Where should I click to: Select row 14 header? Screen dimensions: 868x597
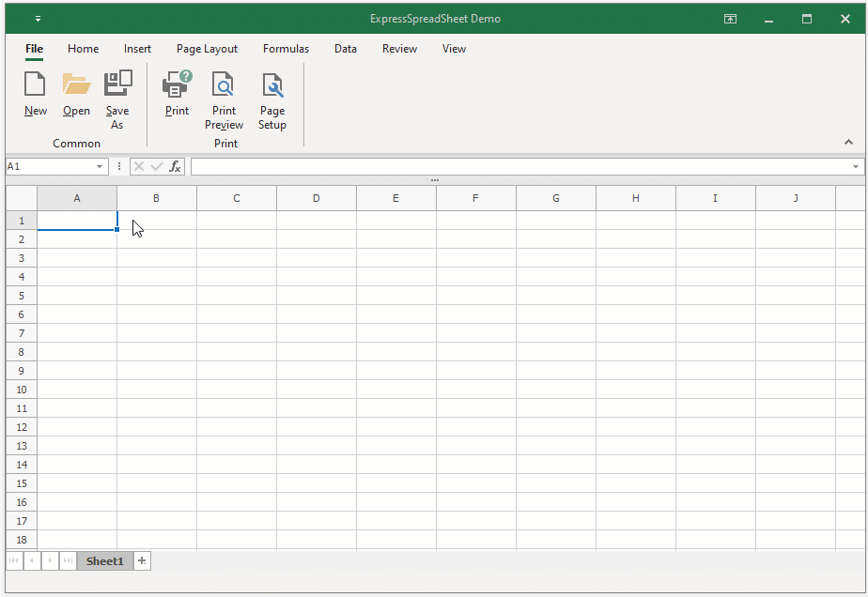pyautogui.click(x=22, y=465)
